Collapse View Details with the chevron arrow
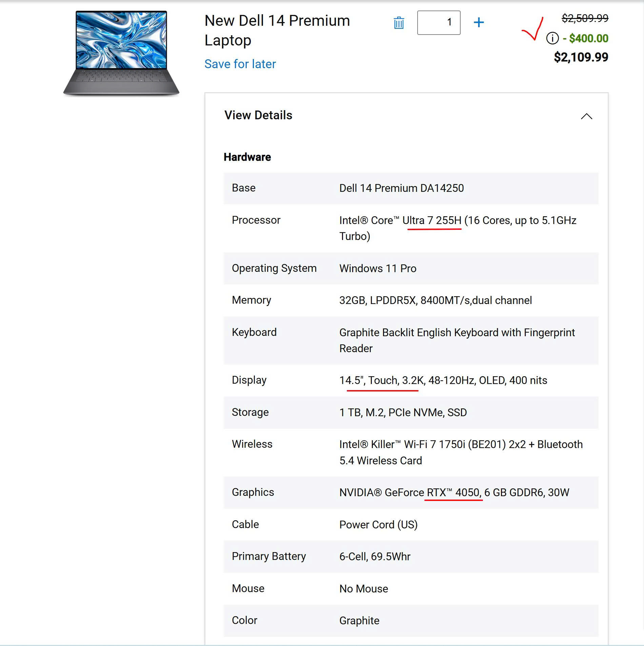Image resolution: width=644 pixels, height=646 pixels. pyautogui.click(x=586, y=116)
